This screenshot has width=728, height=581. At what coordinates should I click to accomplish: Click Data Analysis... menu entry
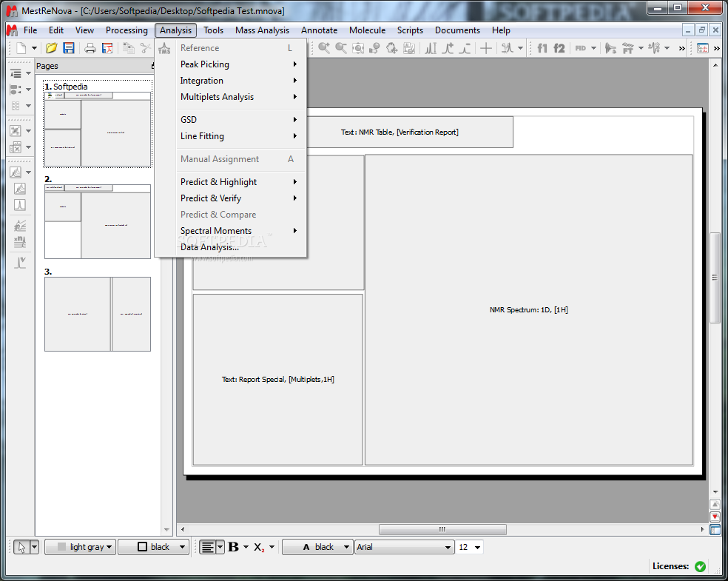coord(240,246)
